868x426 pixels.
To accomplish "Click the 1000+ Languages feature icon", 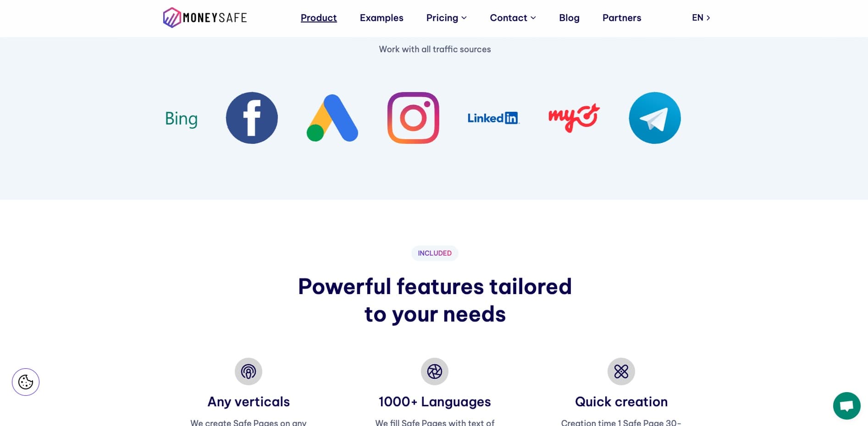I will tap(435, 371).
